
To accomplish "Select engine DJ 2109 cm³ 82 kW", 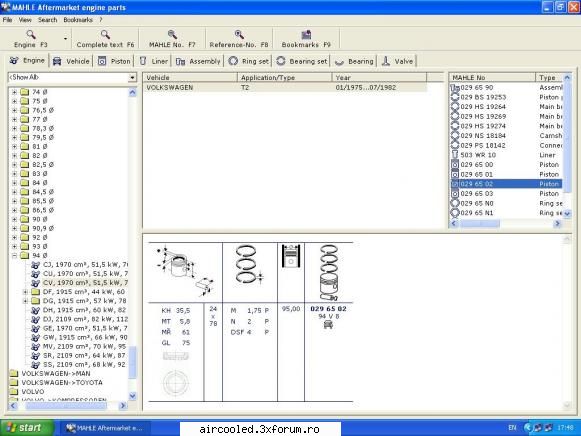I will click(x=84, y=319).
